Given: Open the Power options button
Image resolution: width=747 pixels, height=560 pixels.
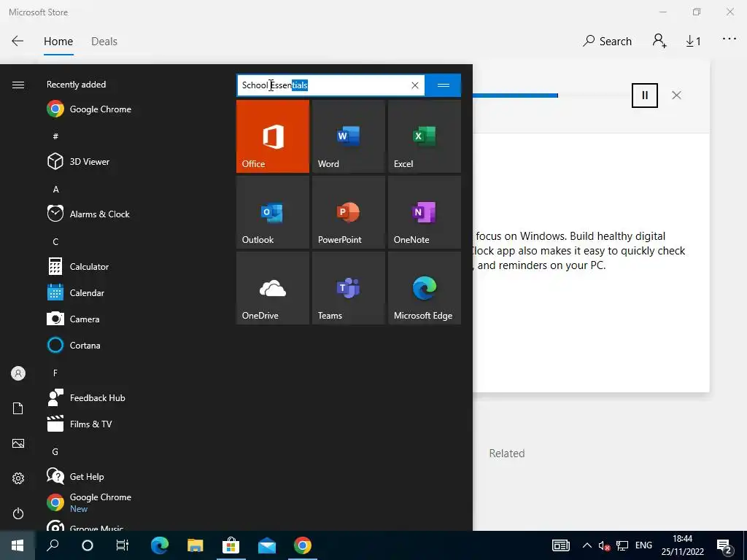Looking at the screenshot, I should click(x=18, y=513).
